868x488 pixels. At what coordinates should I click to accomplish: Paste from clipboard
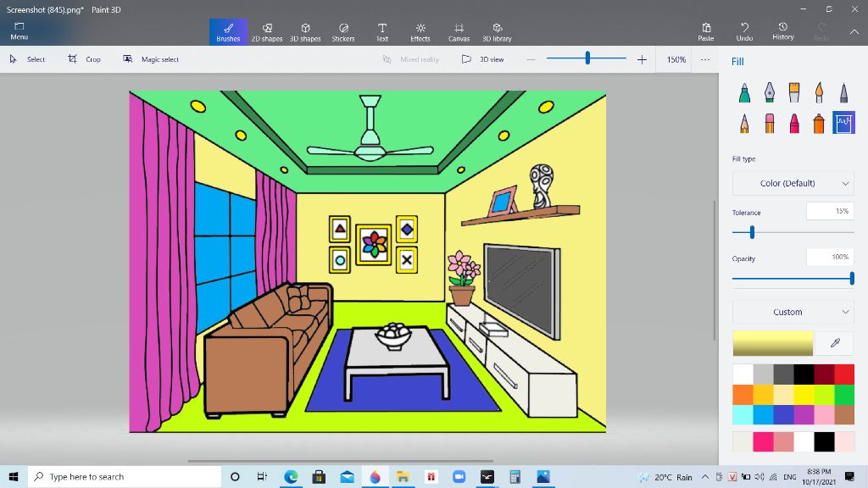click(x=706, y=32)
